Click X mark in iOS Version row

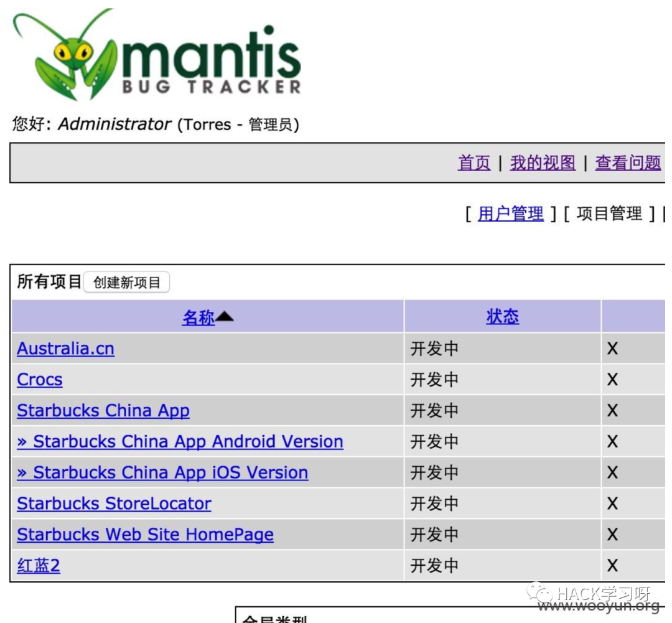pyautogui.click(x=612, y=472)
